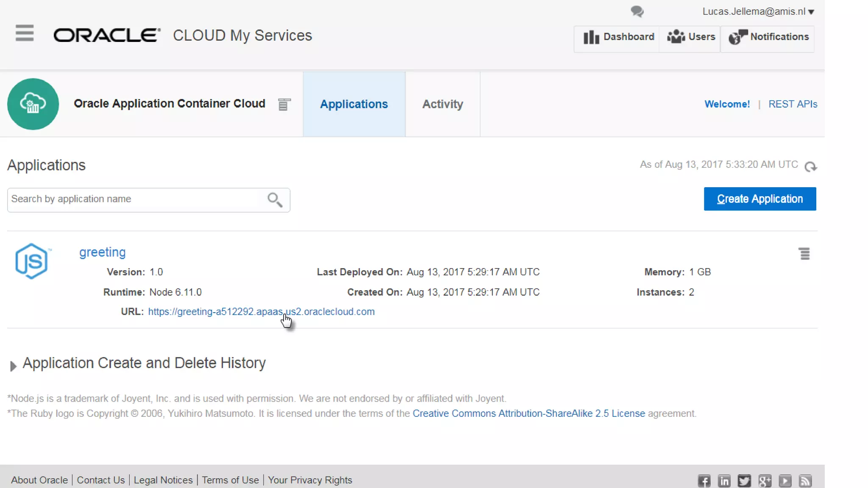Open the service menu icon beside Container Cloud
Screen dimensions: 868x488
(x=284, y=104)
